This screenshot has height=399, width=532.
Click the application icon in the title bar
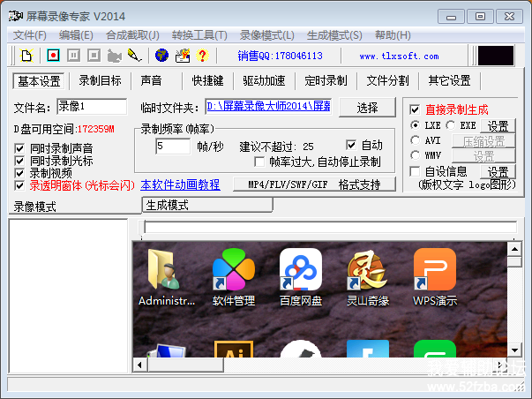(16, 16)
